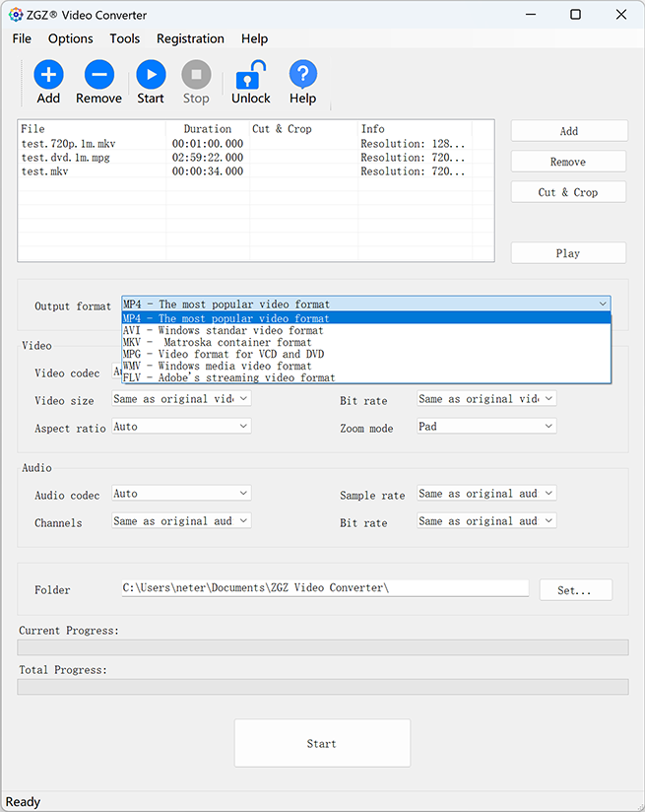
Task: Click the Play button
Action: point(568,253)
